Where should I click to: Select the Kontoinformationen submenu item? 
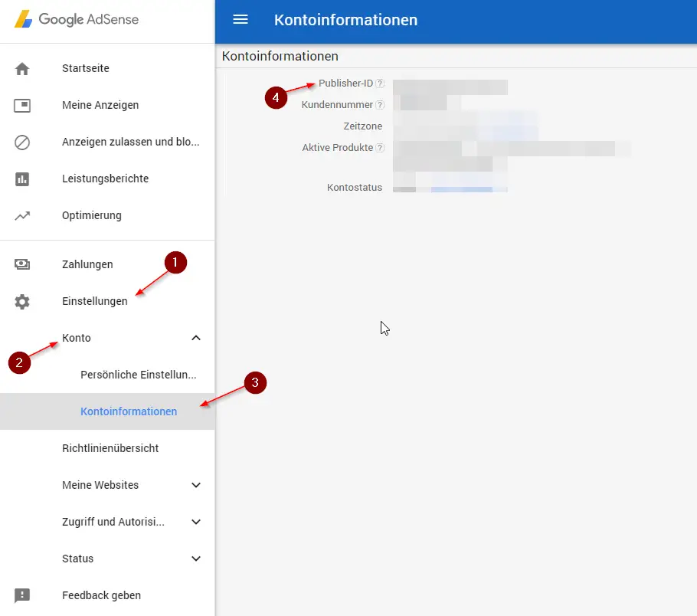[x=107, y=411]
